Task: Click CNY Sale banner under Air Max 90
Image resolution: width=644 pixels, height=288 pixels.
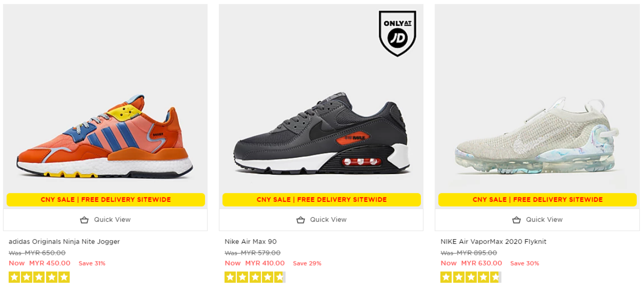Action: click(x=321, y=200)
